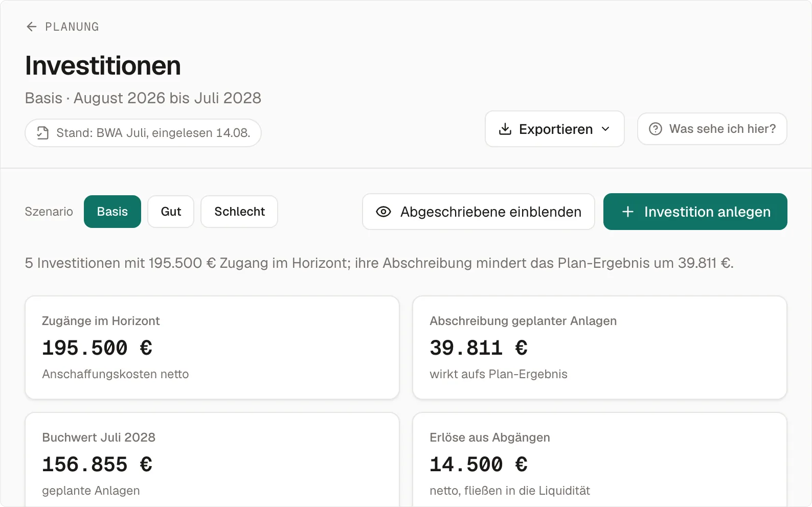Click the eye icon for written-off assets

[384, 212]
